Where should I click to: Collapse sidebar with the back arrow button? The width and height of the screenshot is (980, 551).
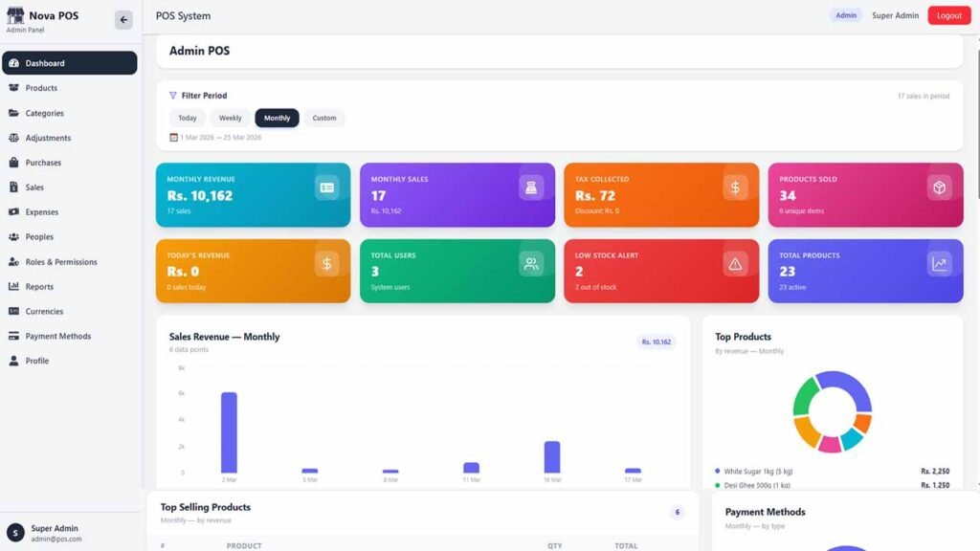[123, 20]
